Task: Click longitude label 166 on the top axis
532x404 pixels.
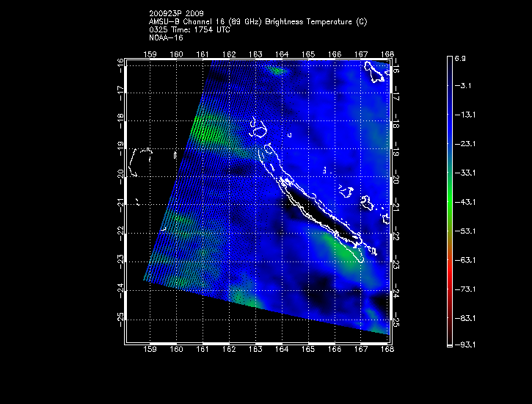Action: tap(335, 54)
